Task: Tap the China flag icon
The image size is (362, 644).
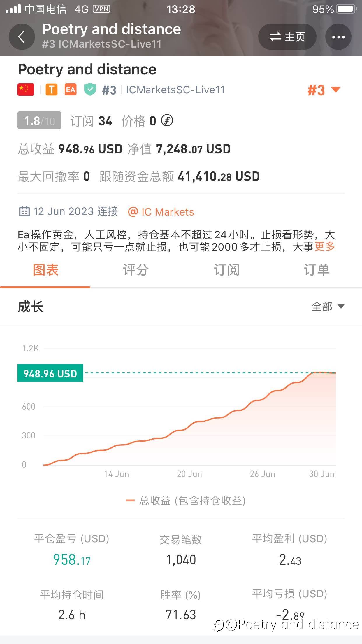Action: click(26, 90)
